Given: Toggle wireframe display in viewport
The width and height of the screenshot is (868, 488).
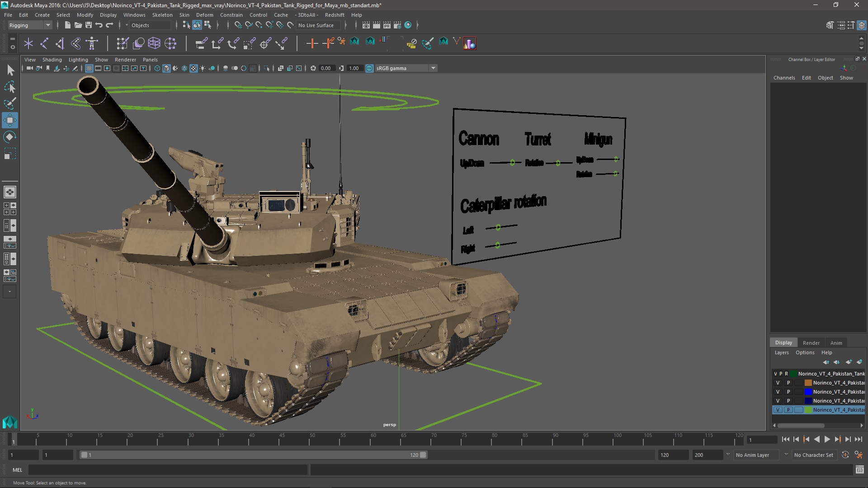Looking at the screenshot, I should 157,68.
